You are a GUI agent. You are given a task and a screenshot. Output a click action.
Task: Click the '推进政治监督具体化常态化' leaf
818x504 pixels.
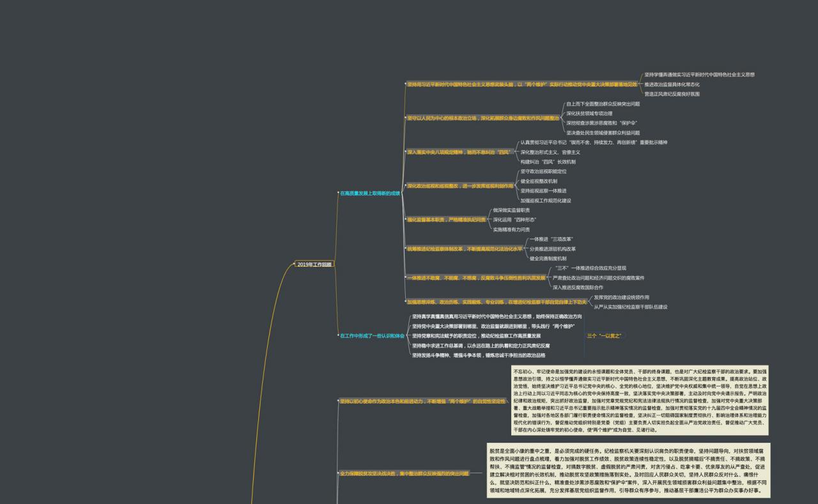(672, 84)
